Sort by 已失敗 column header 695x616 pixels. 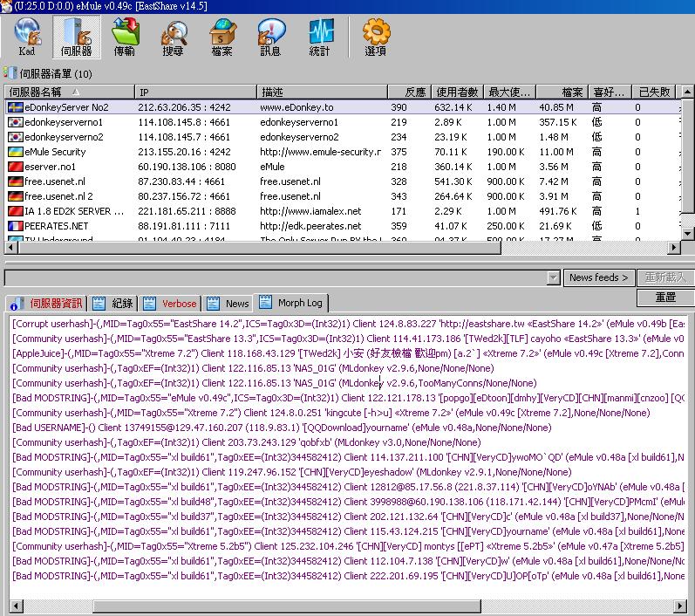(653, 92)
